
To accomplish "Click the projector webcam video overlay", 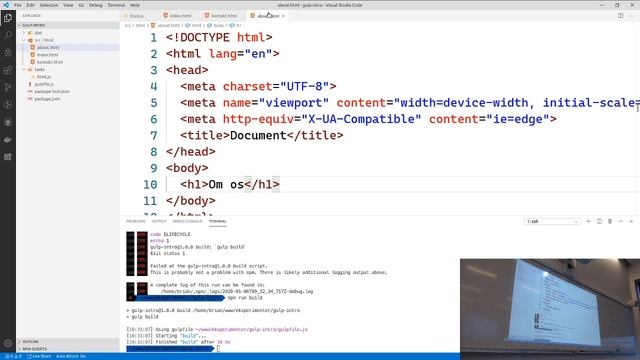I will (x=550, y=309).
